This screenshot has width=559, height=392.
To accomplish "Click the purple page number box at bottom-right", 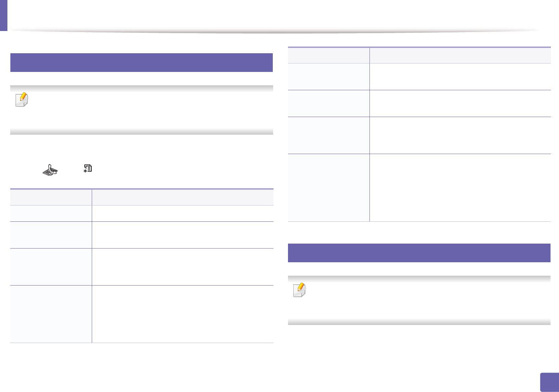I will pyautogui.click(x=549, y=382).
